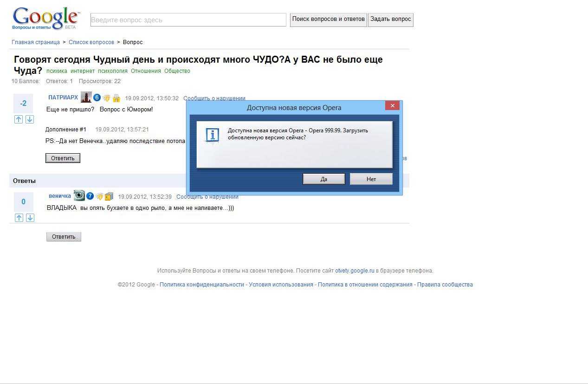Click Ответить below веничка's answer
Viewport: 588px width, 384px height.
click(64, 237)
